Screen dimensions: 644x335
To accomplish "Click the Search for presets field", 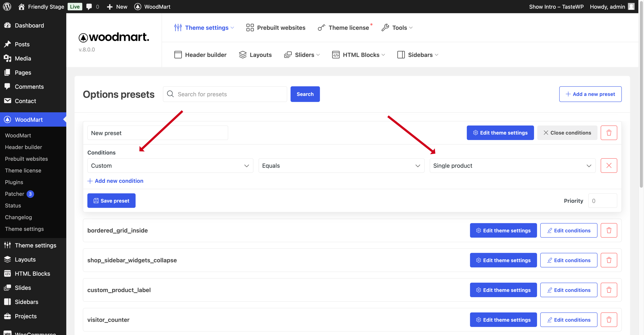I will [x=225, y=94].
